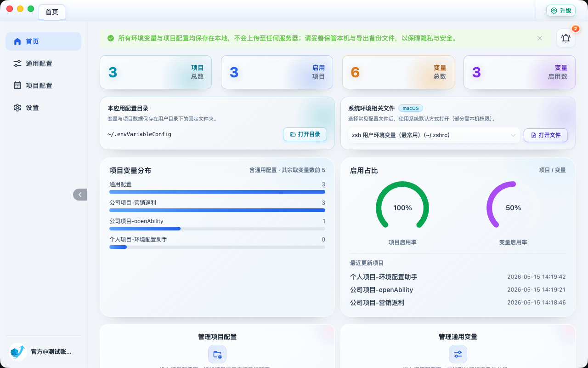Screen dimensions: 588x368
Task: Click the 设置 gear icon in sidebar
Action: (17, 108)
